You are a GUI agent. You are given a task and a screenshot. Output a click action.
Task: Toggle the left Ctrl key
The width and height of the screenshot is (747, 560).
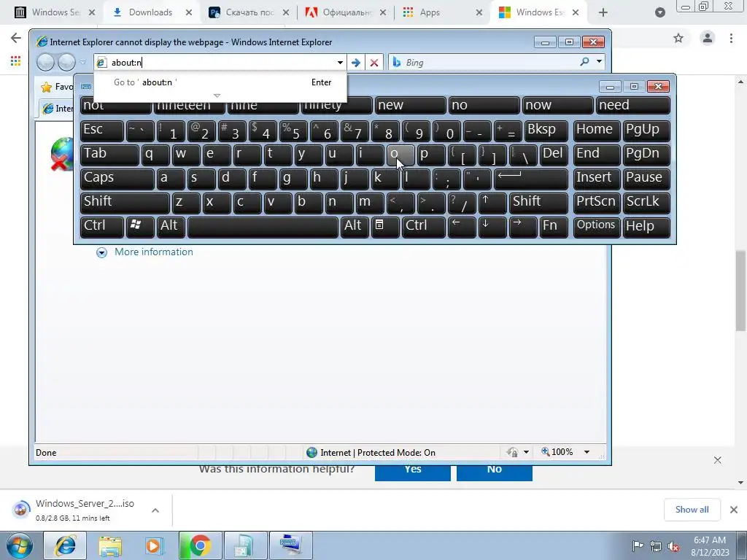tap(102, 227)
